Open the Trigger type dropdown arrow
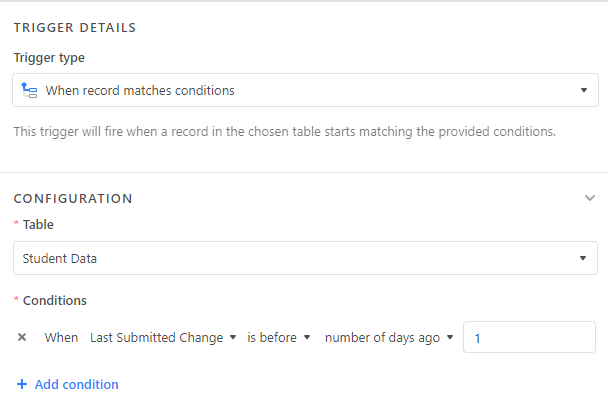Viewport: 608px width, 414px height. [x=584, y=90]
